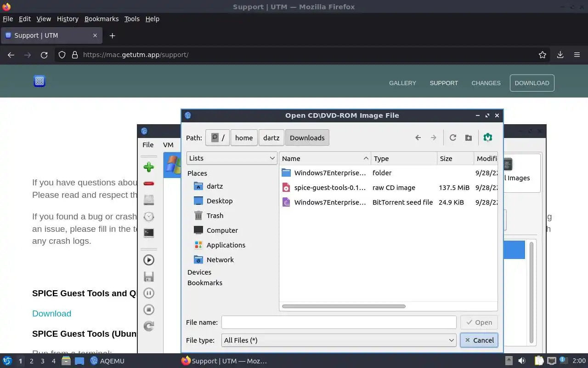
Task: Click the root path button
Action: click(217, 138)
